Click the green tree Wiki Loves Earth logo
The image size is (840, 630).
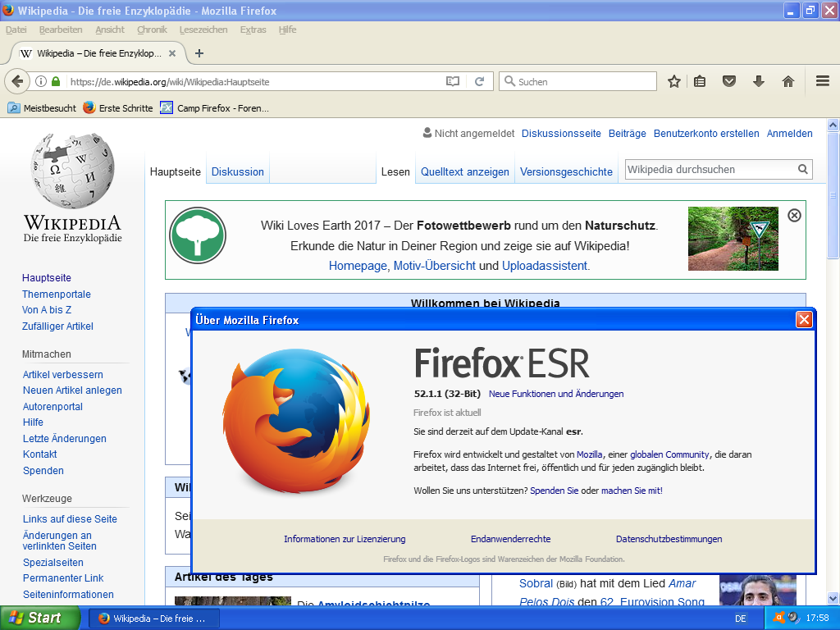coord(198,235)
